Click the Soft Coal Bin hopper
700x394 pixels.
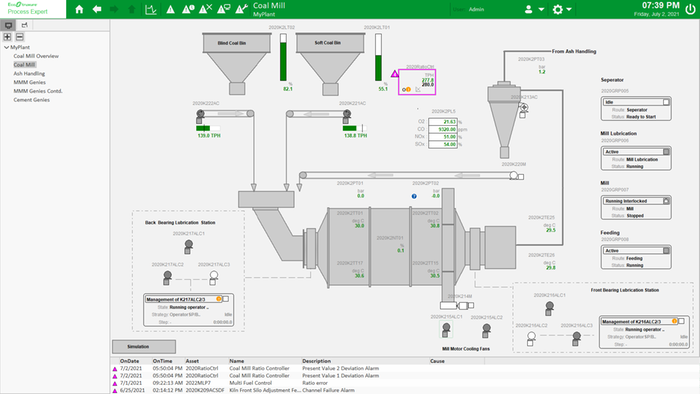point(330,64)
